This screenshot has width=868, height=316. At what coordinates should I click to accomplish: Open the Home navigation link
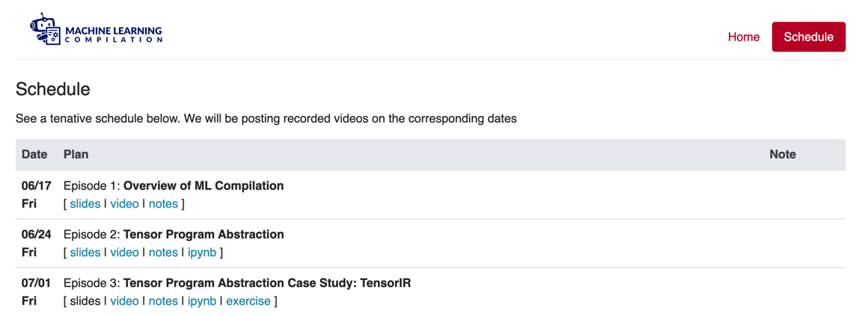(x=744, y=37)
